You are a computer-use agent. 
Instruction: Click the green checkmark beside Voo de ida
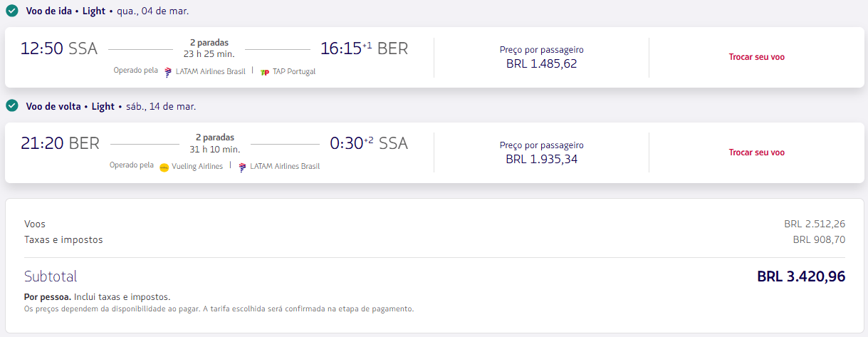[11, 11]
